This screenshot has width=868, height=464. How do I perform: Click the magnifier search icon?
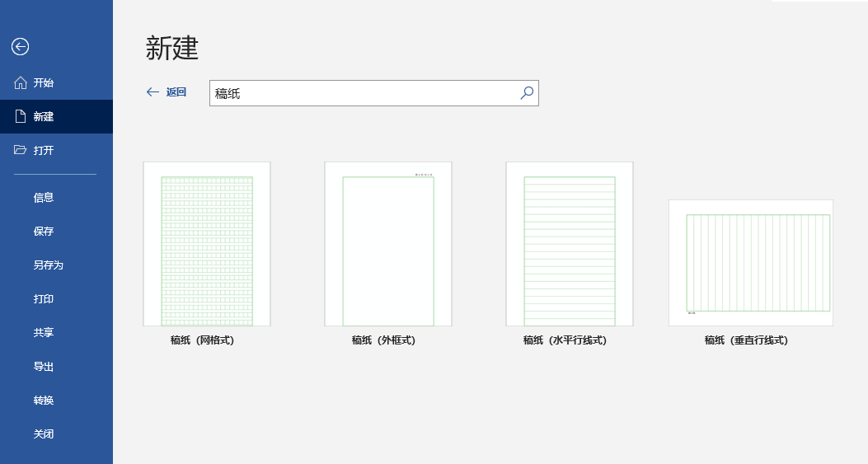click(527, 92)
